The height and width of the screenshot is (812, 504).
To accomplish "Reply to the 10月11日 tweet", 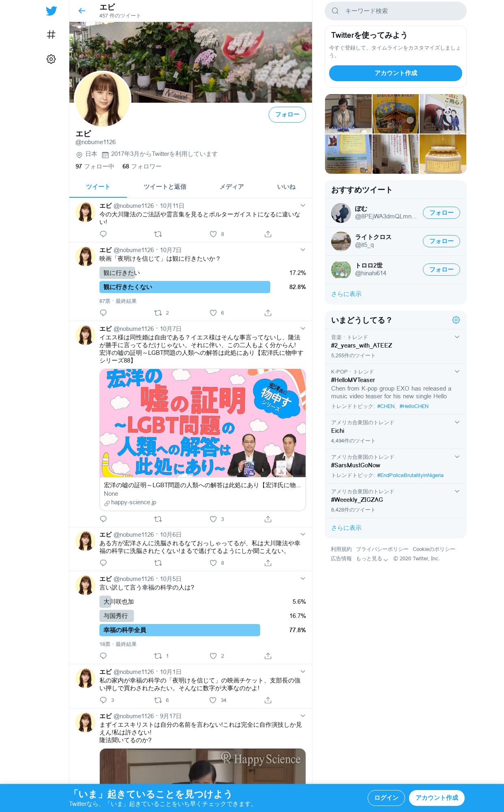I will pyautogui.click(x=103, y=234).
